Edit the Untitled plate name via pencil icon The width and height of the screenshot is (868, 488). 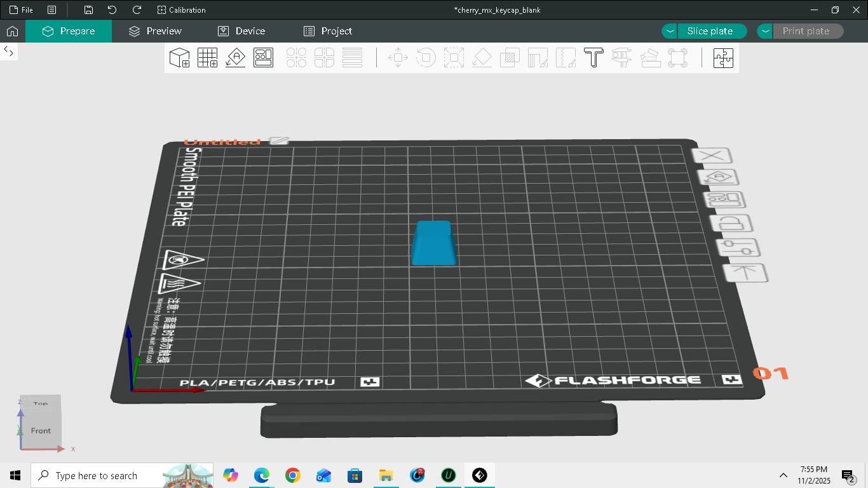279,140
